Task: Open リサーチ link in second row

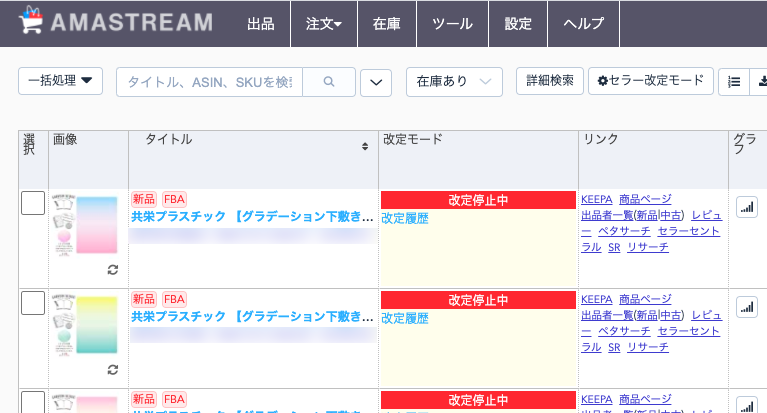Action: [x=648, y=347]
